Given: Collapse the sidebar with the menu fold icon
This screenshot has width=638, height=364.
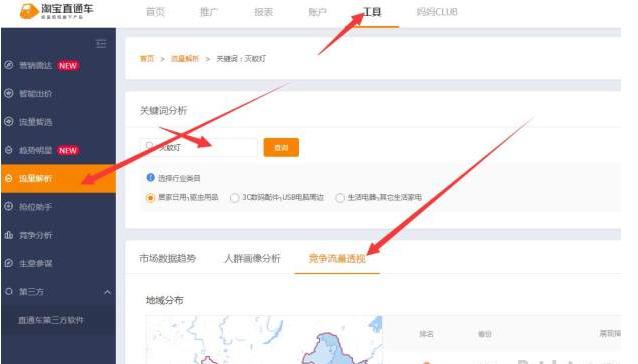Looking at the screenshot, I should pyautogui.click(x=101, y=43).
